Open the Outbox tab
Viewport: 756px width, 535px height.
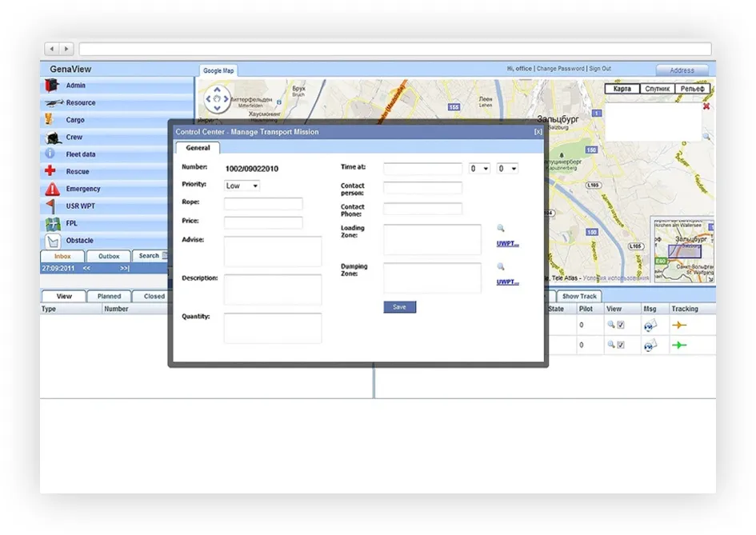(x=109, y=257)
